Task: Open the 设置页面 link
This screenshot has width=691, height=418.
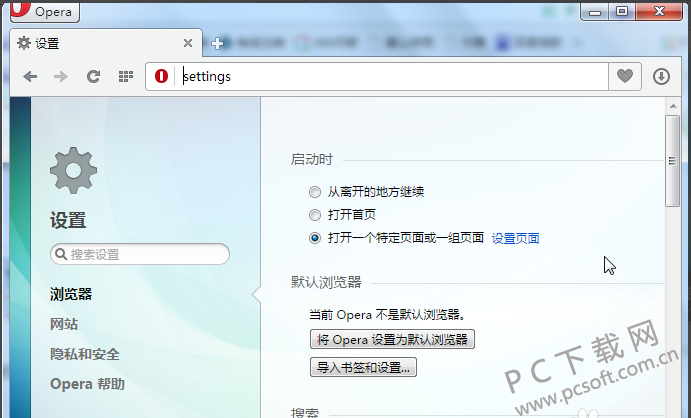Action: 515,238
